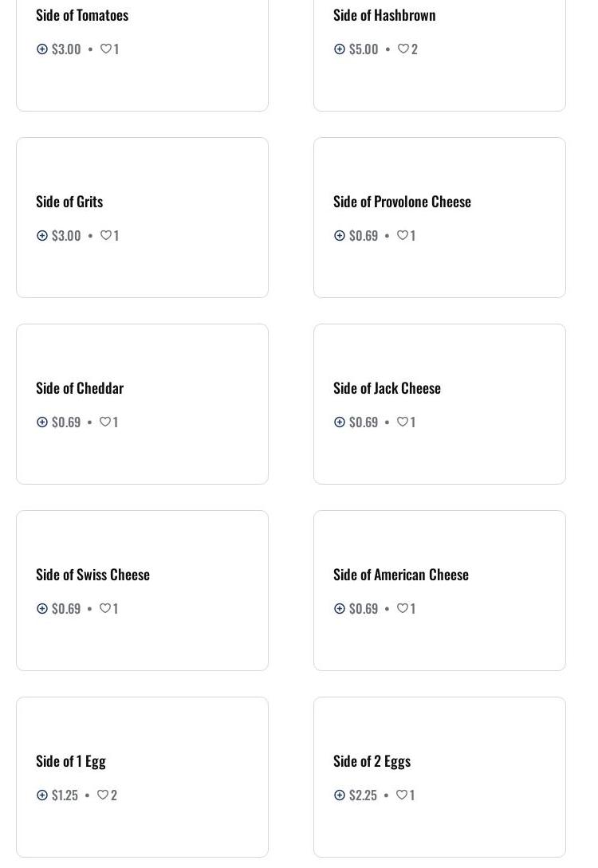Click the plus icon for Side of Cheddar

(x=42, y=422)
